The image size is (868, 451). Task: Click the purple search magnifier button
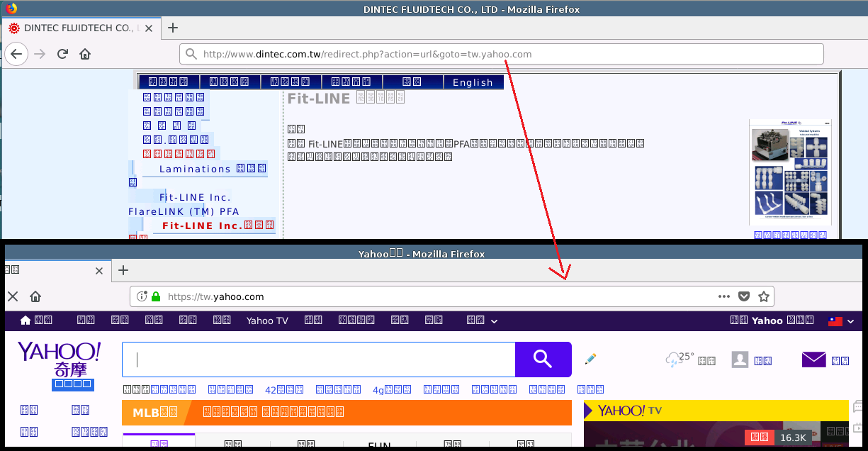point(543,360)
